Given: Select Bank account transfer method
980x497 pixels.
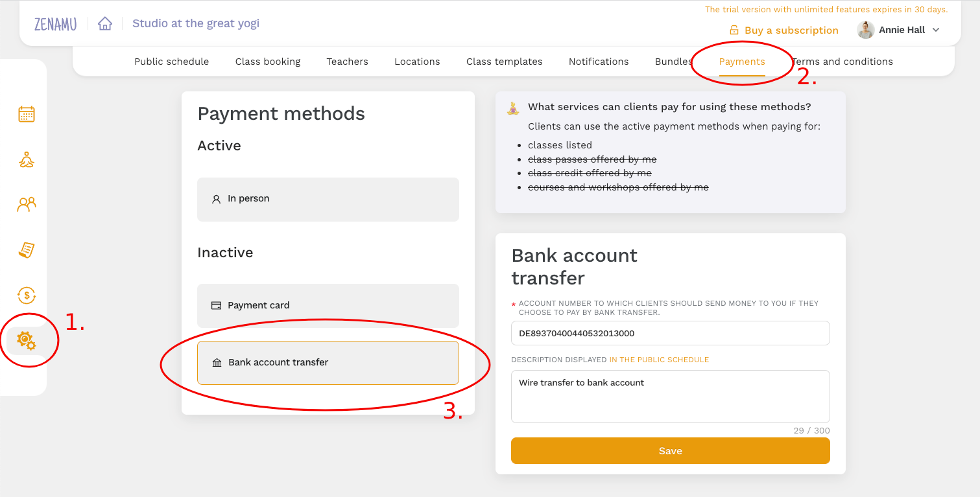Looking at the screenshot, I should [x=328, y=363].
